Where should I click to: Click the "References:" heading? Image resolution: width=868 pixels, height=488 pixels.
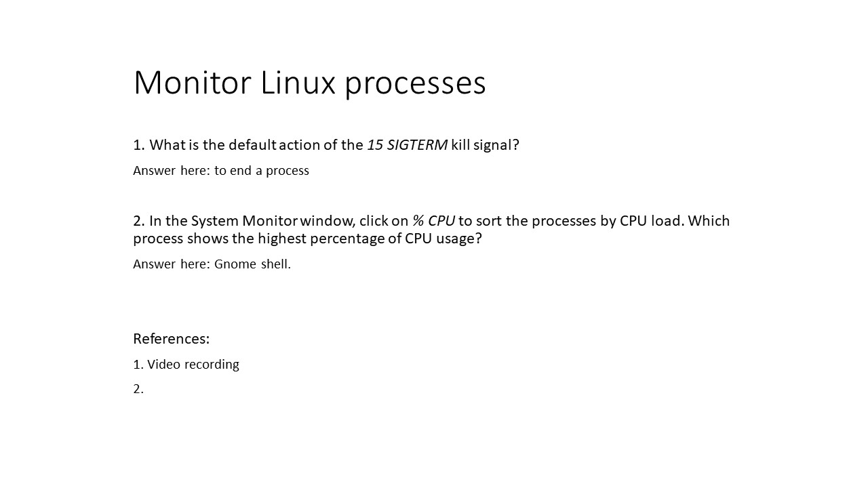(171, 339)
